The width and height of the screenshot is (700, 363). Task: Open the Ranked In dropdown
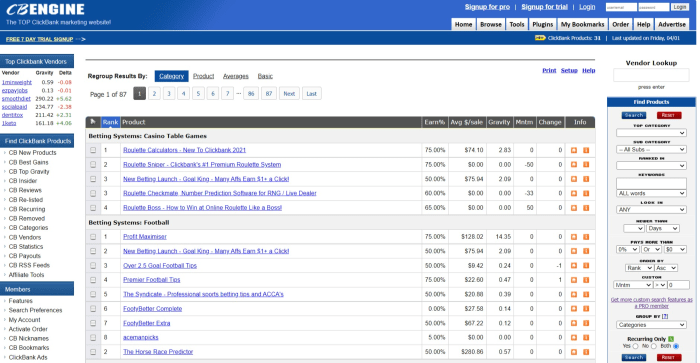[x=651, y=166]
